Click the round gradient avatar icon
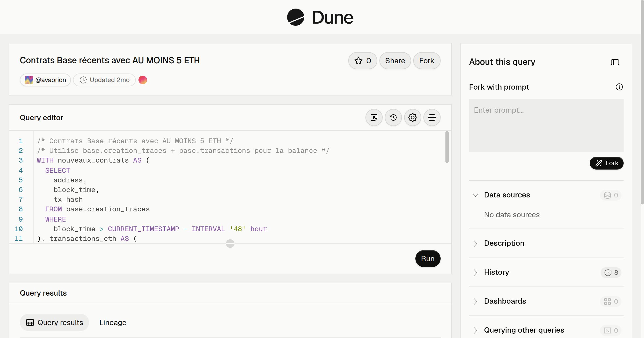Viewport: 644px width, 338px height. click(x=143, y=80)
